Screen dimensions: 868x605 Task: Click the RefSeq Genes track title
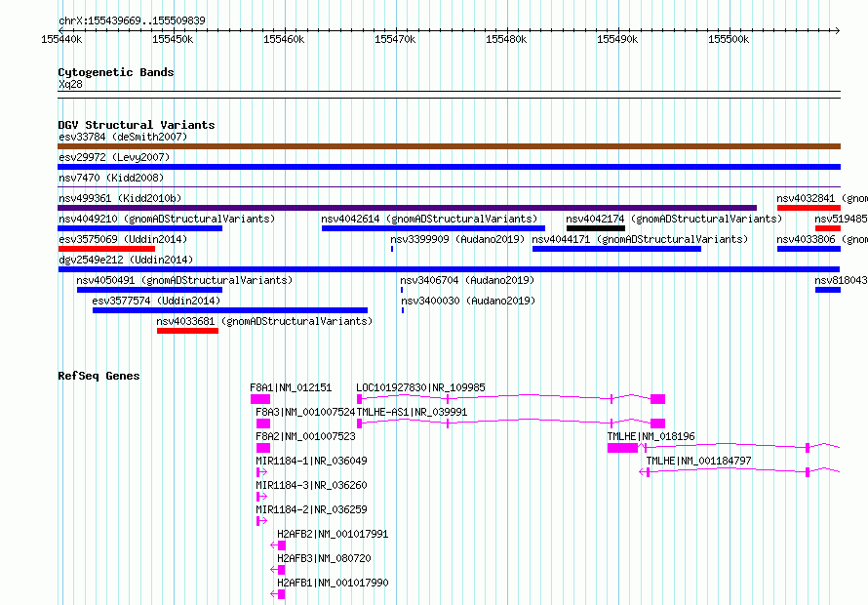point(99,376)
